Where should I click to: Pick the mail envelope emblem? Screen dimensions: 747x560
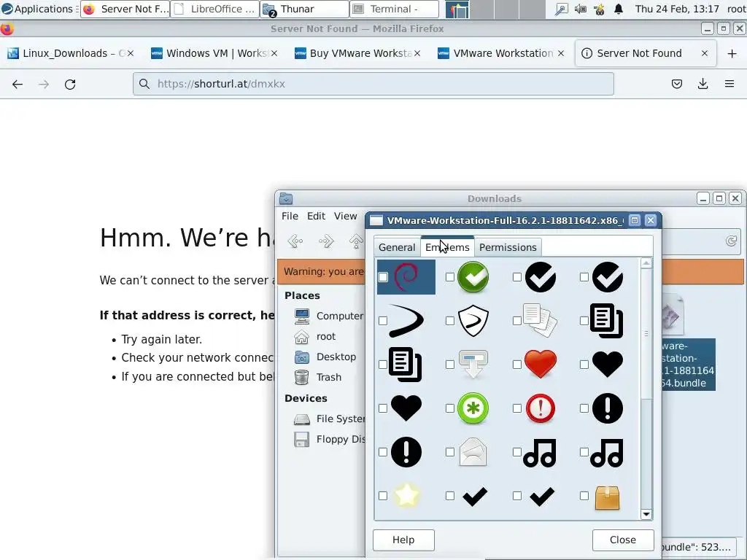point(473,452)
